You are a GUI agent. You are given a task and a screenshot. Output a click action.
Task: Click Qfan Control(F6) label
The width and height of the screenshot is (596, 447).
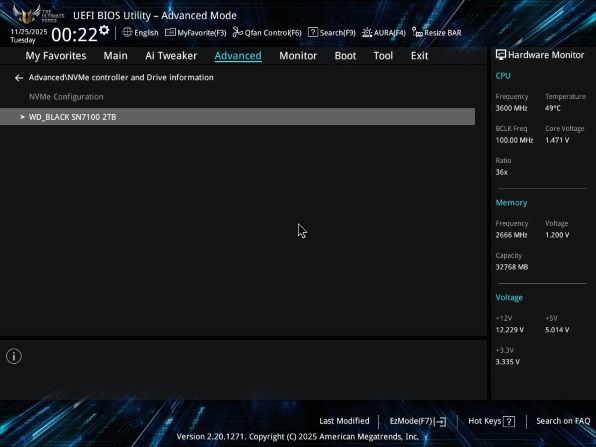pyautogui.click(x=273, y=33)
